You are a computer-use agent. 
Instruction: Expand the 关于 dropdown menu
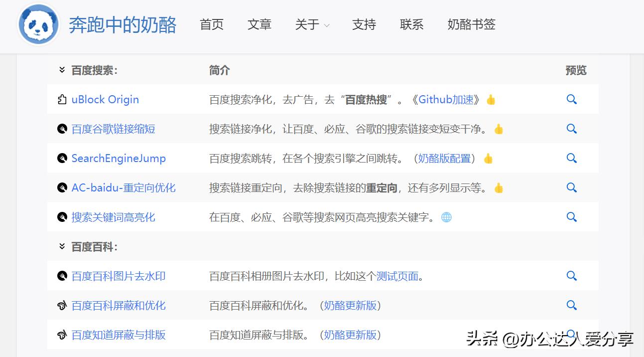click(312, 24)
